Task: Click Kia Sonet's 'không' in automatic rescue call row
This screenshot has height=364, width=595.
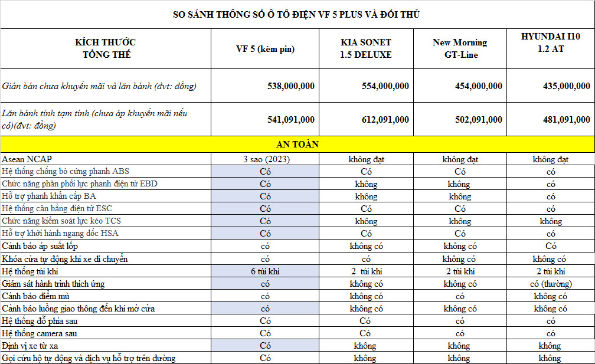Action: 365,358
